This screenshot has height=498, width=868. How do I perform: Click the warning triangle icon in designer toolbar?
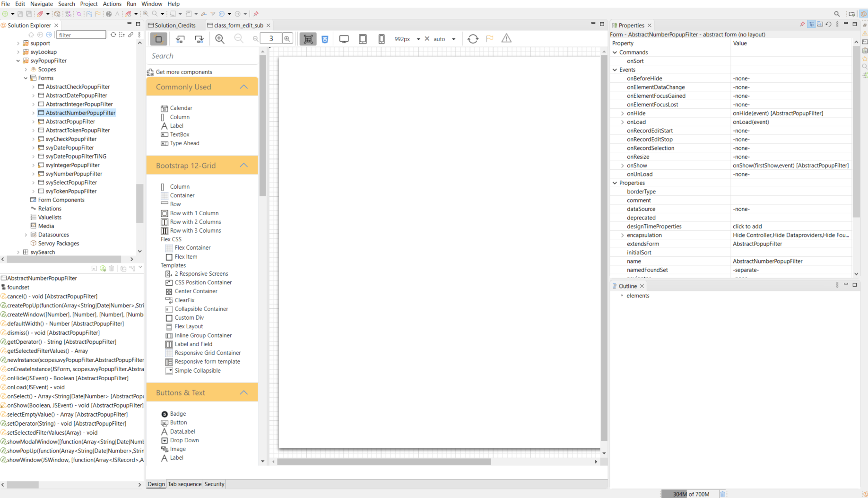[x=506, y=38]
